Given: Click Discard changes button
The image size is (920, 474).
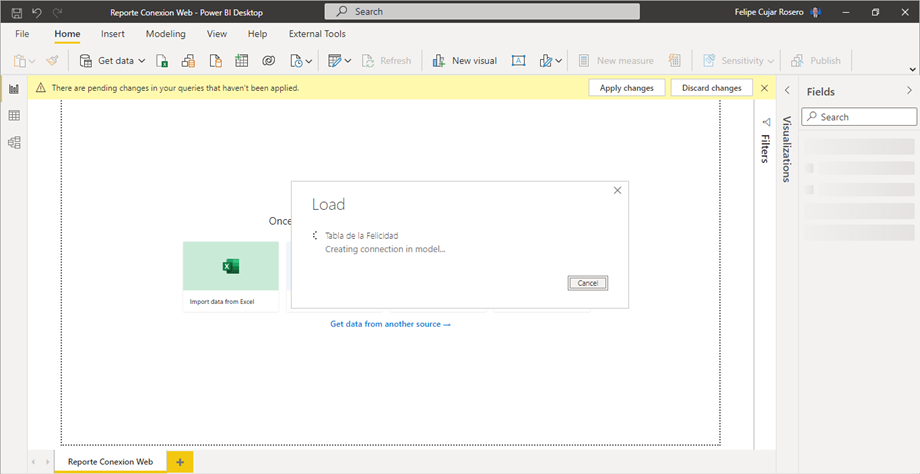Looking at the screenshot, I should pyautogui.click(x=712, y=88).
